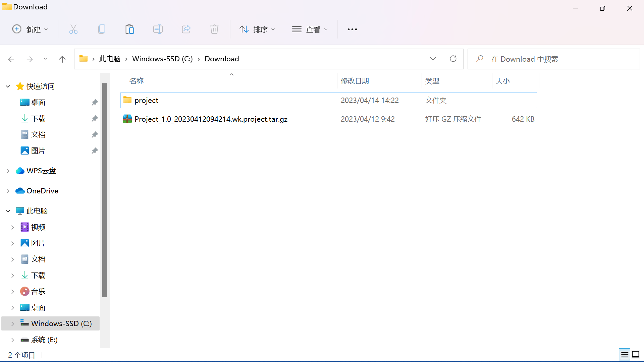
Task: Expand the 视频 tree node
Action: point(13,227)
